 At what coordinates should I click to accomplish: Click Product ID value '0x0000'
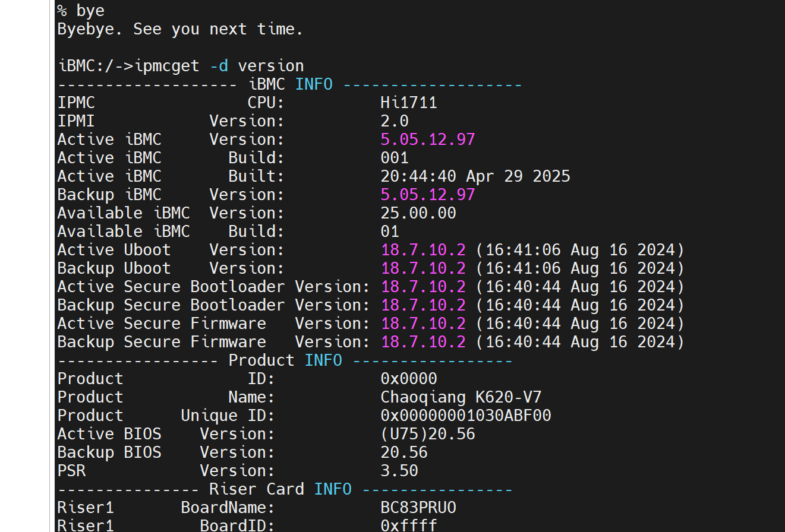[409, 379]
